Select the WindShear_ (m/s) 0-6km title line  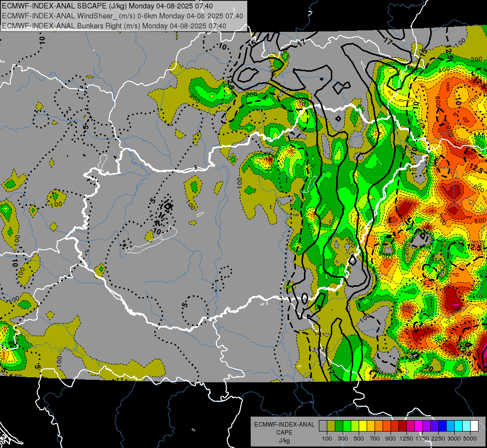[122, 16]
